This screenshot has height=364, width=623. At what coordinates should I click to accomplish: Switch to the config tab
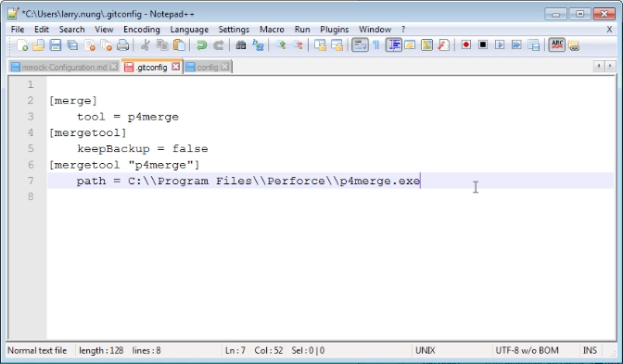coord(208,67)
